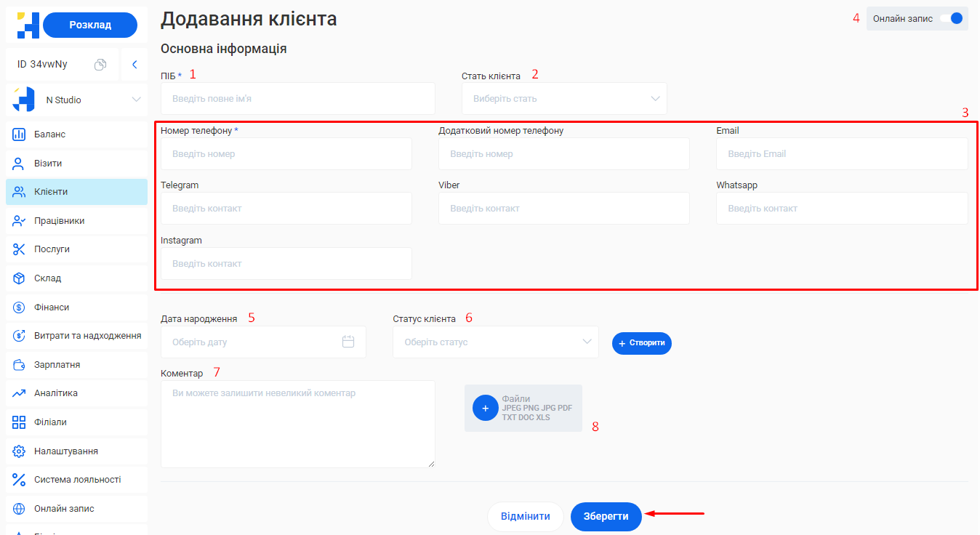Open the Стать клієнта dropdown
Viewport: 980px width, 535px height.
[x=564, y=99]
